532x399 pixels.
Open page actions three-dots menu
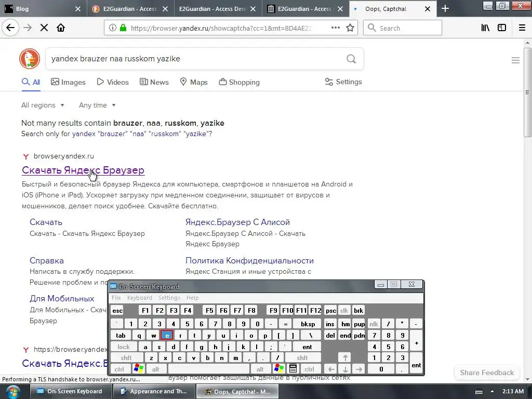pos(336,28)
